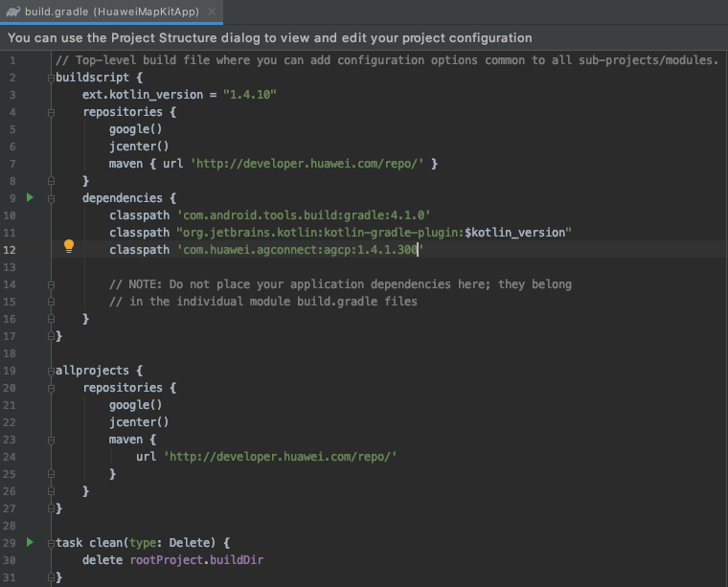Image resolution: width=728 pixels, height=587 pixels.
Task: Click the yellow lightbulb quick-fix icon
Action: click(x=69, y=246)
